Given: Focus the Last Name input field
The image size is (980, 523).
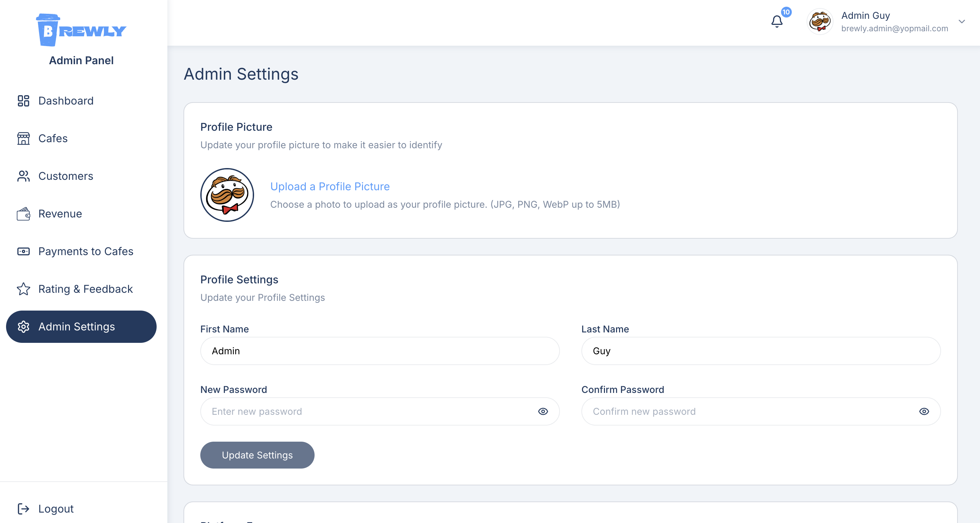Looking at the screenshot, I should click(x=761, y=351).
